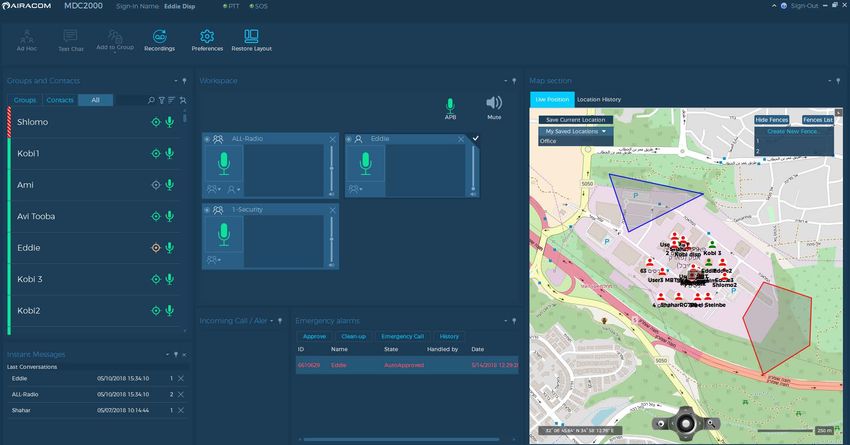Adjust the Eddie card volume slider
The height and width of the screenshot is (445, 850).
[x=474, y=167]
